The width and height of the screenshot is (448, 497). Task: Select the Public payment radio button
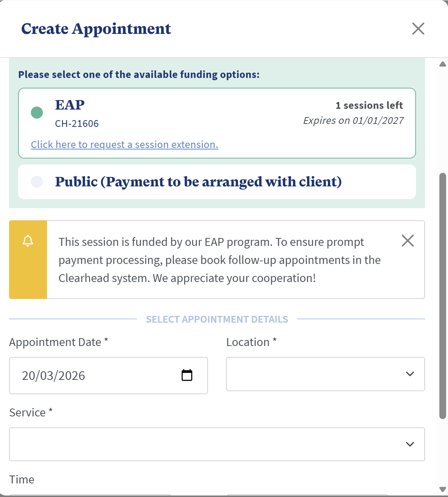click(x=37, y=182)
